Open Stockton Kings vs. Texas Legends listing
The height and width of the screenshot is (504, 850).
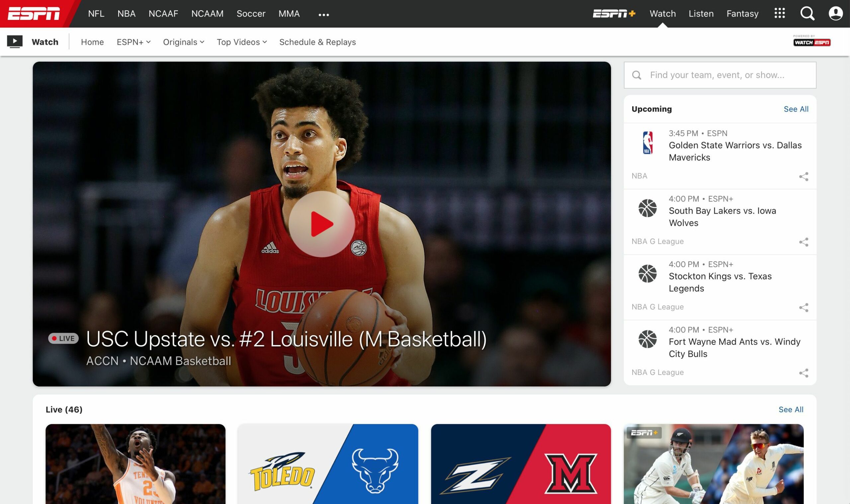(720, 287)
